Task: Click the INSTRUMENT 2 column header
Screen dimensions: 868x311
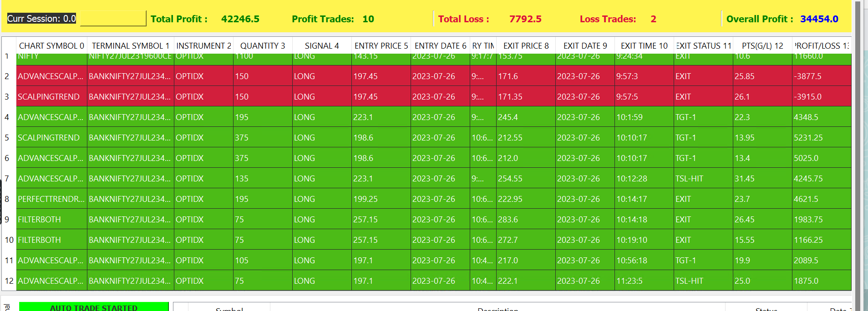Action: tap(203, 45)
